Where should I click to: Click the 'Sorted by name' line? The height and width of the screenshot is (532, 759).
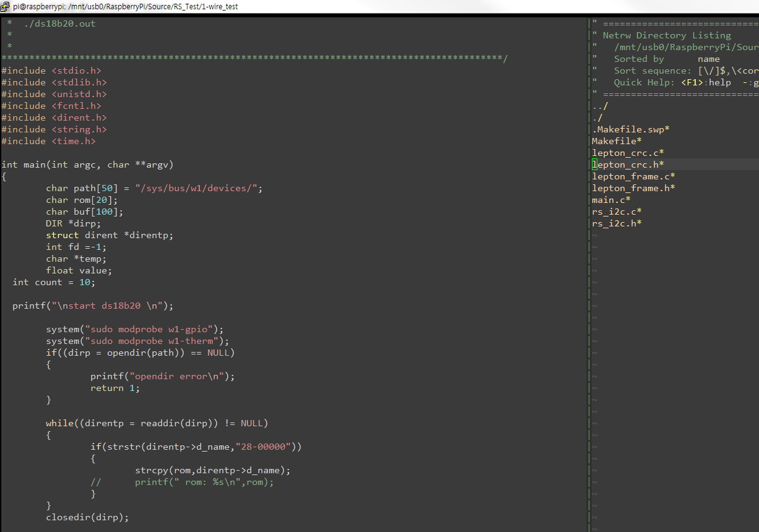point(667,59)
